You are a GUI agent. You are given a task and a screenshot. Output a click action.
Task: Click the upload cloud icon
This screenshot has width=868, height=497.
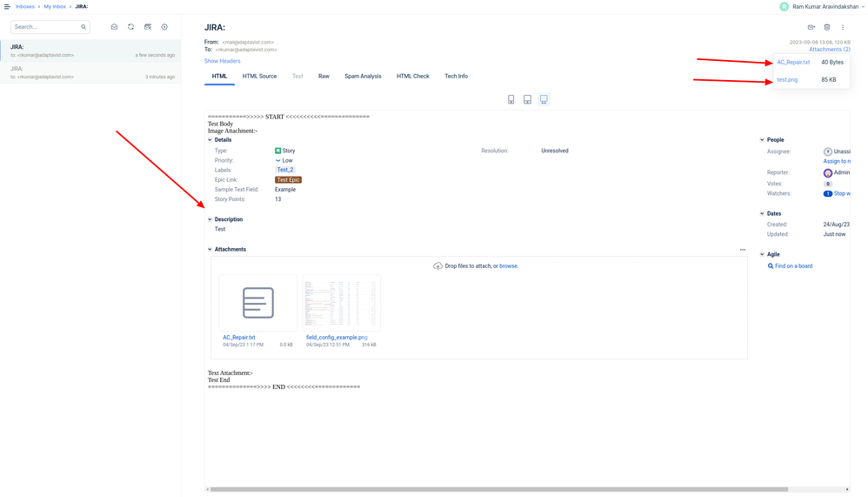pos(437,266)
